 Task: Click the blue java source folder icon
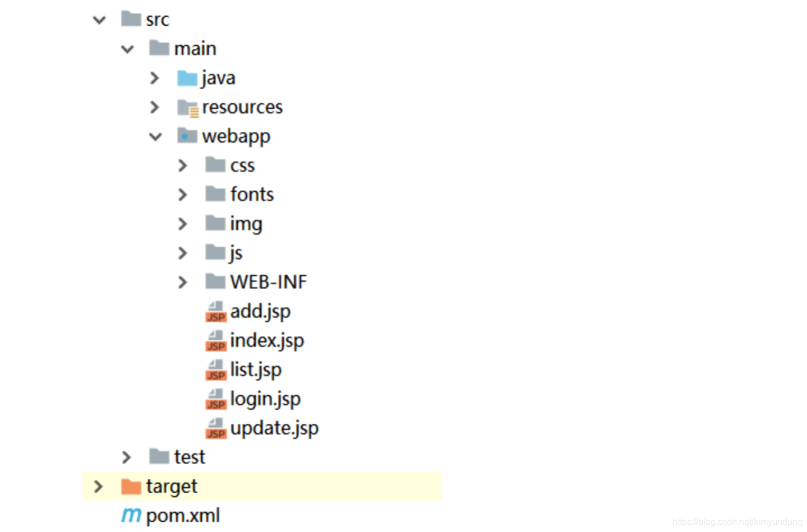[x=187, y=78]
